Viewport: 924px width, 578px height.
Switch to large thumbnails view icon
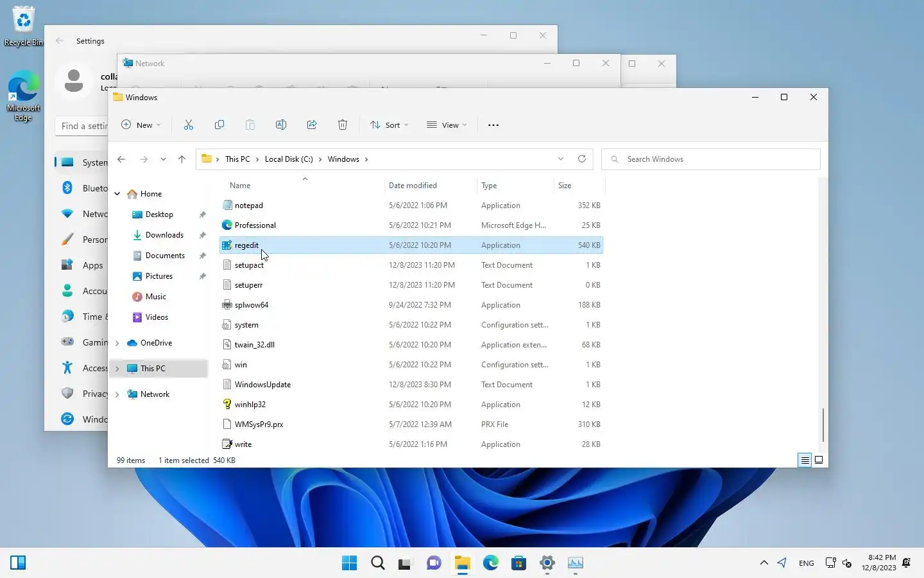pyautogui.click(x=819, y=460)
